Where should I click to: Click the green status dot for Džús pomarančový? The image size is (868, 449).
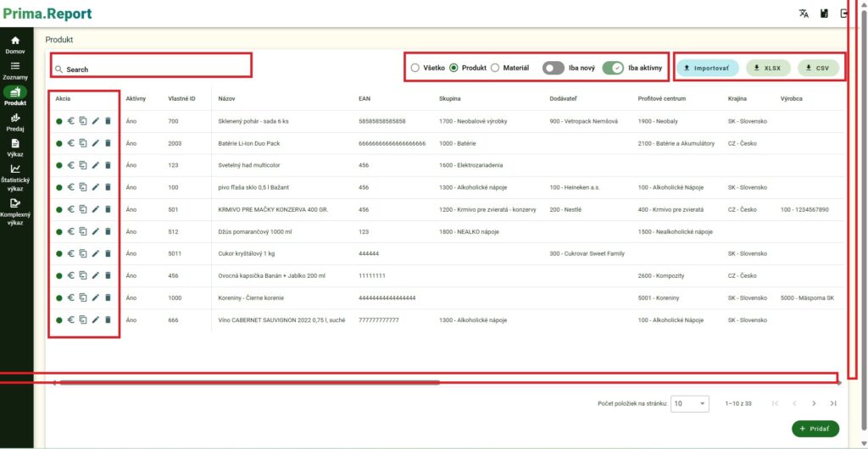[59, 231]
